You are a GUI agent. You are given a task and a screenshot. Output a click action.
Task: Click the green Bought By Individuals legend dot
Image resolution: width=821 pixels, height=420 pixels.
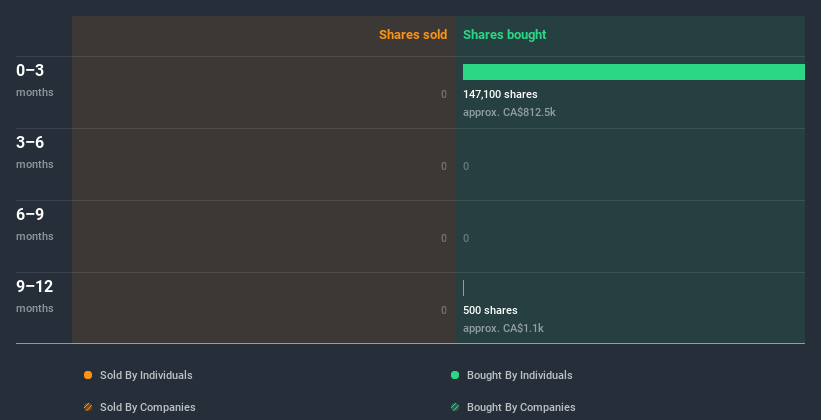pyautogui.click(x=455, y=375)
